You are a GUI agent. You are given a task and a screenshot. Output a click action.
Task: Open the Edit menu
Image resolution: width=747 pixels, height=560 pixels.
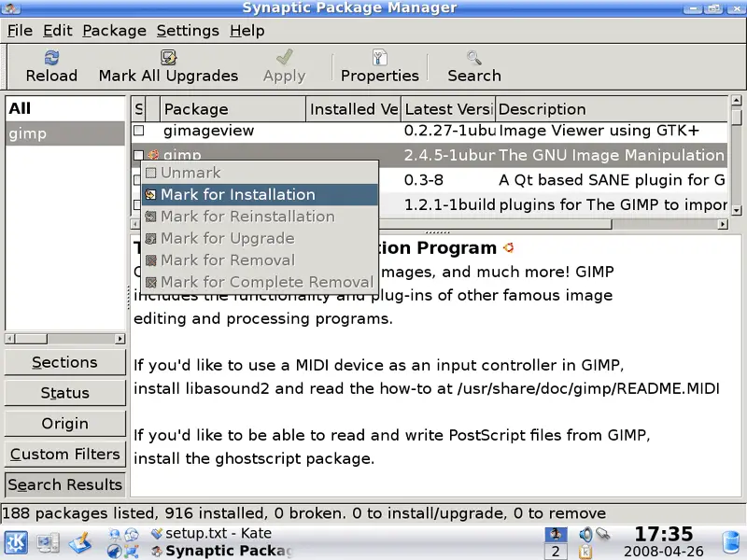[x=58, y=31]
